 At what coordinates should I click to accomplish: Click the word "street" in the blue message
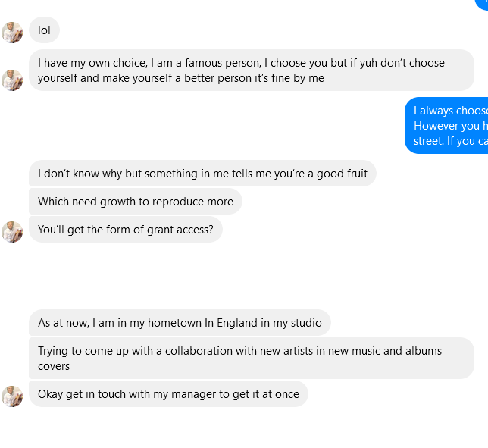[x=429, y=141]
